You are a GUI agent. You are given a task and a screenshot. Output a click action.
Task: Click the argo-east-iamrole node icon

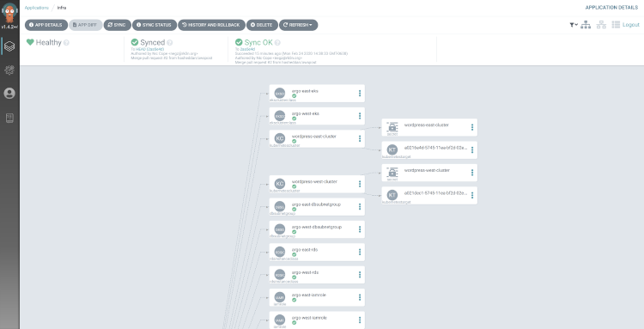pyautogui.click(x=280, y=297)
